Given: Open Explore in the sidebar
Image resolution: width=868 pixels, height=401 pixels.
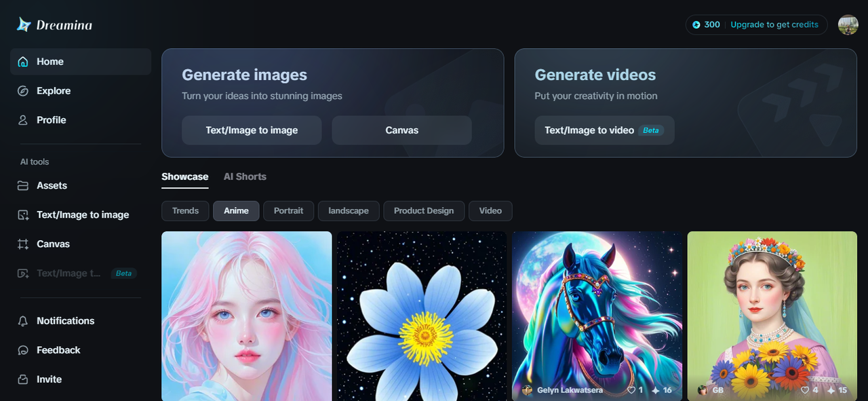Looking at the screenshot, I should tap(81, 91).
